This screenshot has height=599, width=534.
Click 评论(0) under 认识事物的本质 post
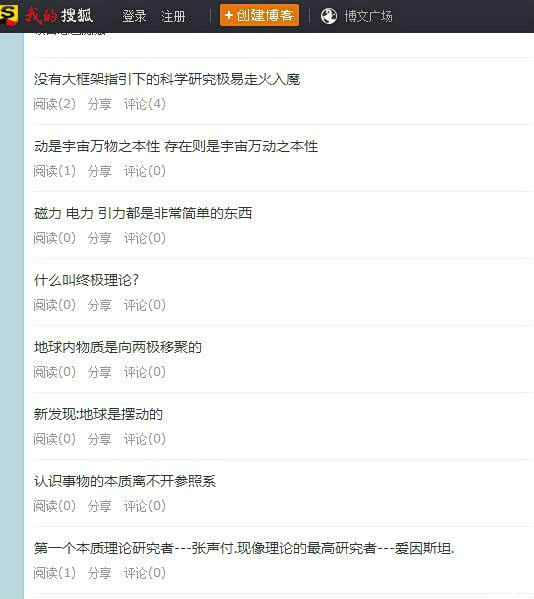click(x=145, y=506)
